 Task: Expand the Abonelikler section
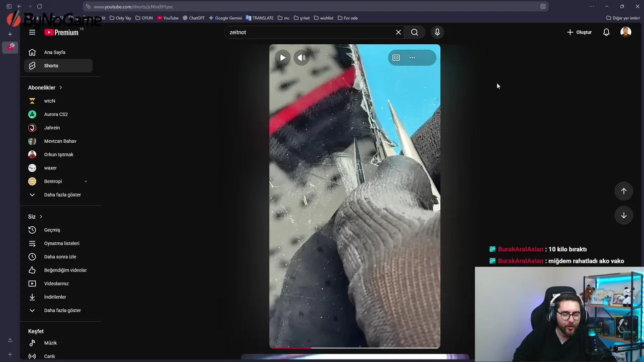[45, 87]
